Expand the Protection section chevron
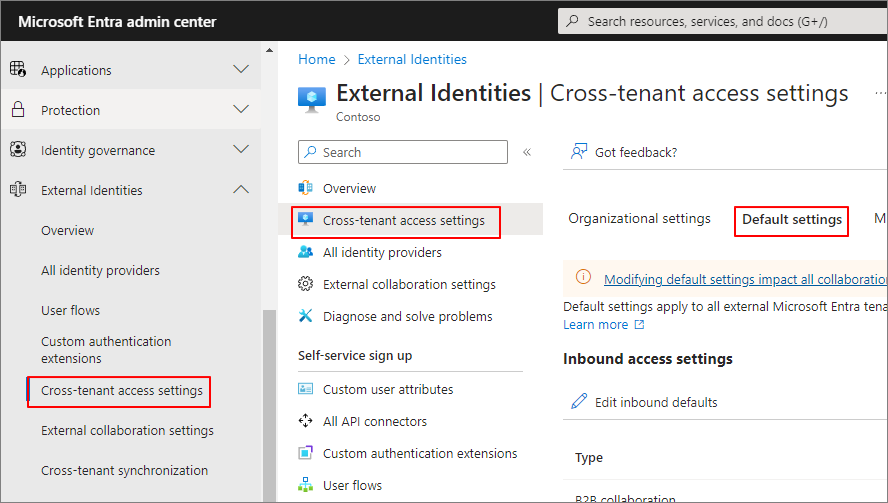Screen dimensions: 888x503 pos(241,109)
